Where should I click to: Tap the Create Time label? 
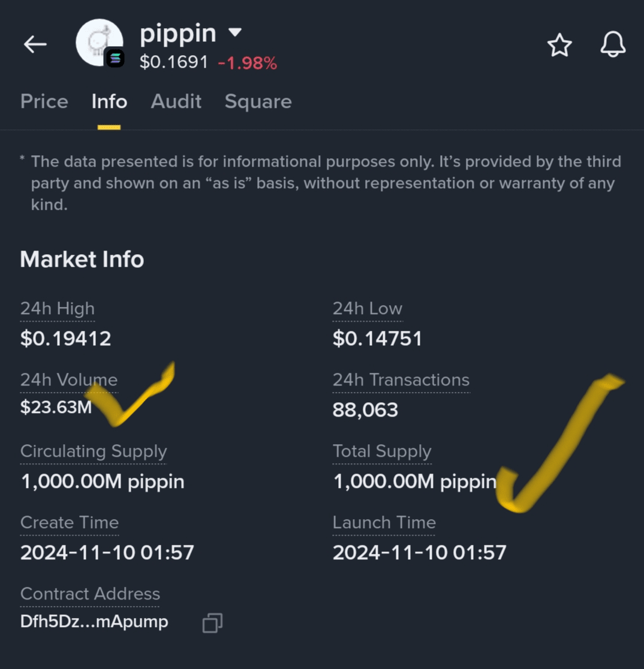pyautogui.click(x=69, y=523)
